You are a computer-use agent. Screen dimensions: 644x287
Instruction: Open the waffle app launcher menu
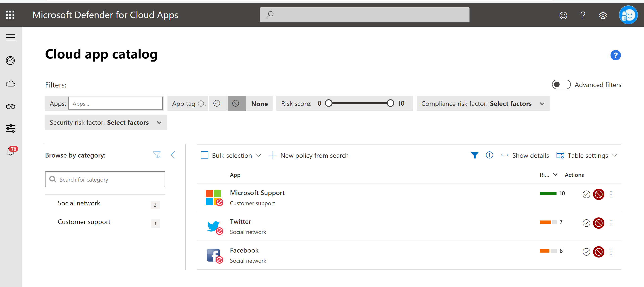tap(10, 15)
